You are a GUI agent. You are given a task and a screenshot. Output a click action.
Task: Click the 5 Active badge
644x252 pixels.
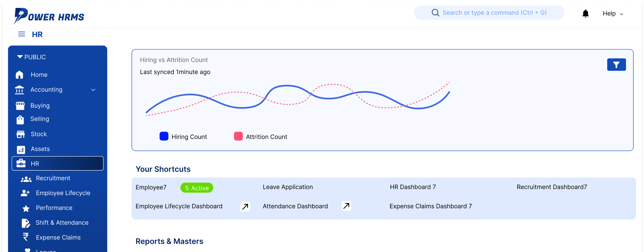(x=196, y=188)
